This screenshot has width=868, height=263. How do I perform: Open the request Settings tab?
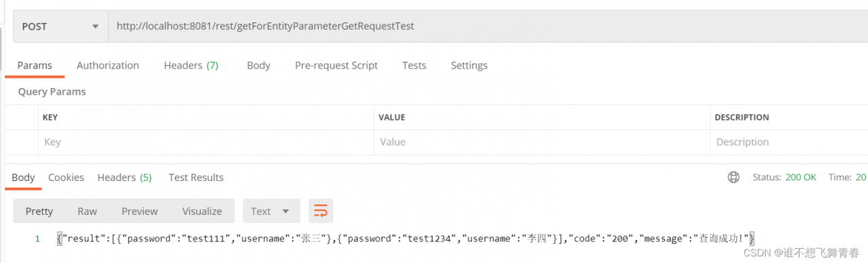point(469,65)
